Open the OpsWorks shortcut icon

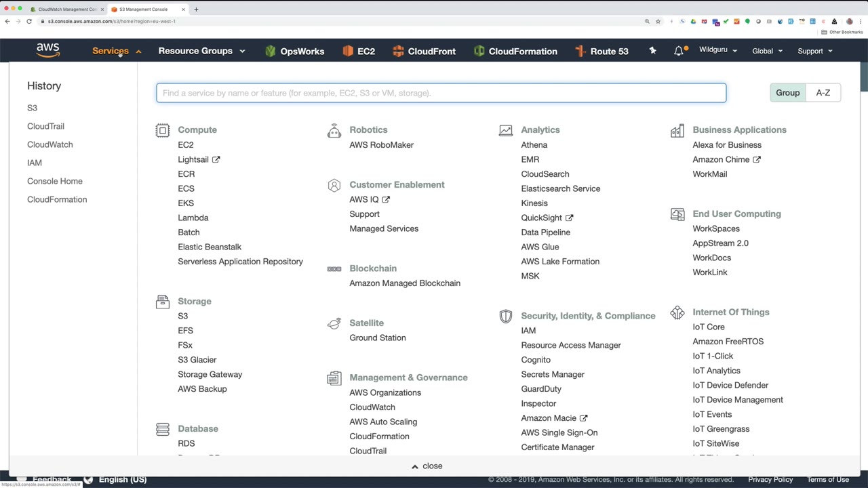pos(271,51)
